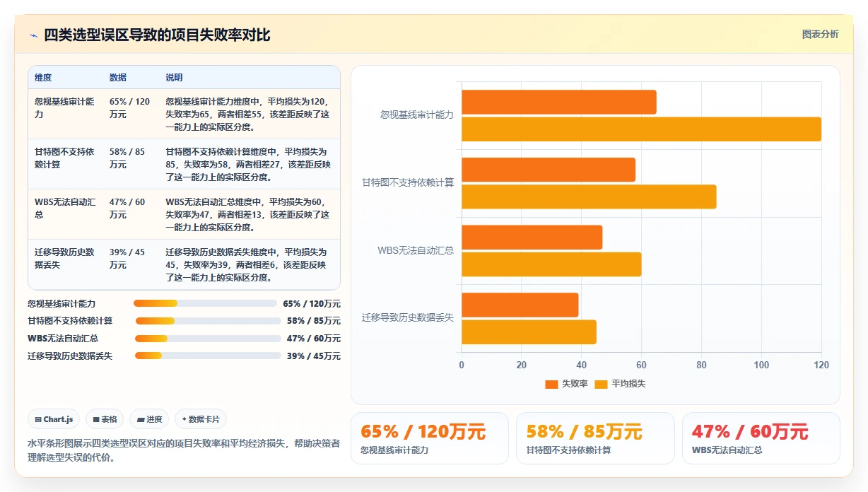Click the 水平条形图 description paragraph
868x492 pixels.
click(184, 450)
